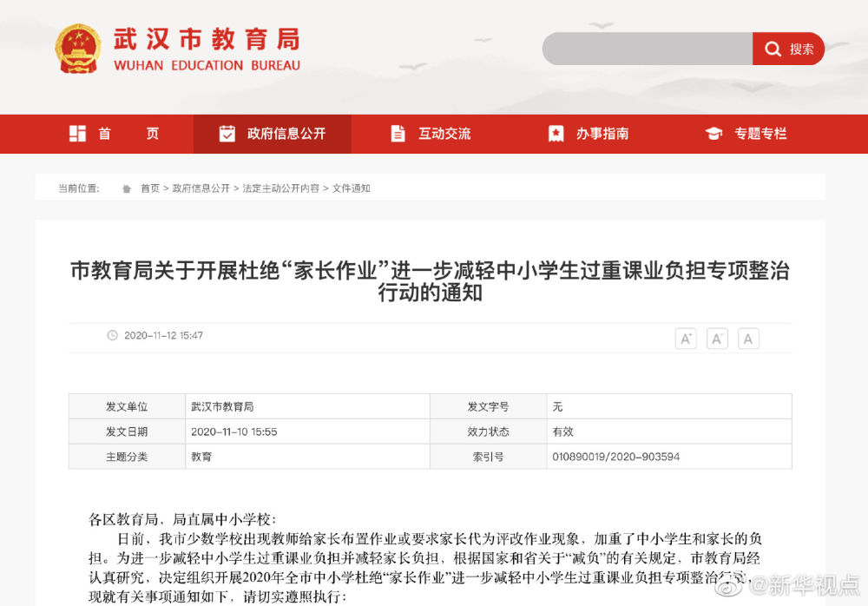Type in the header search box
The height and width of the screenshot is (606, 868).
pos(647,49)
